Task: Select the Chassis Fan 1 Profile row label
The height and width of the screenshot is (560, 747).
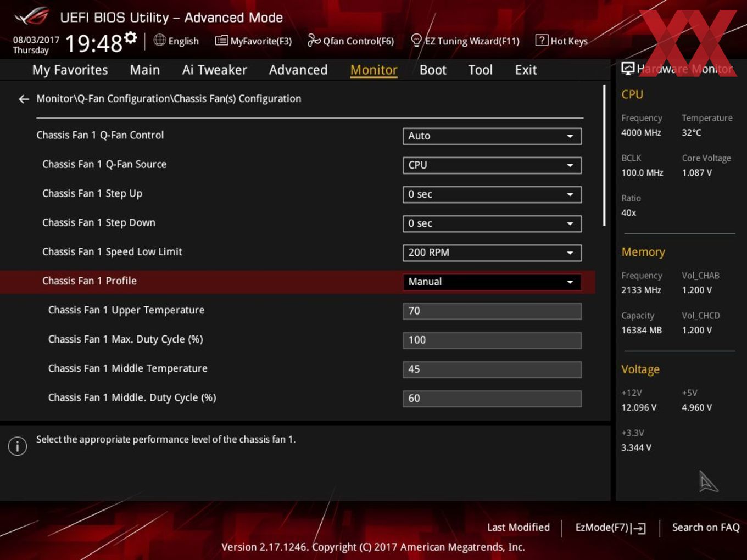Action: coord(90,281)
